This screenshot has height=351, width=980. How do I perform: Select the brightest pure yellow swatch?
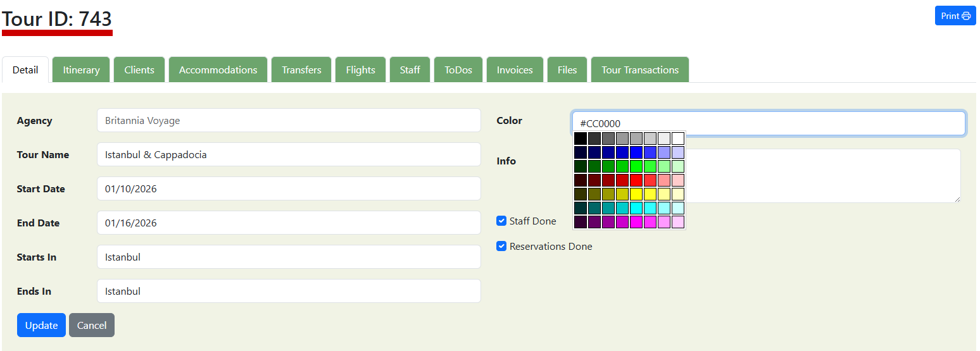coord(636,194)
